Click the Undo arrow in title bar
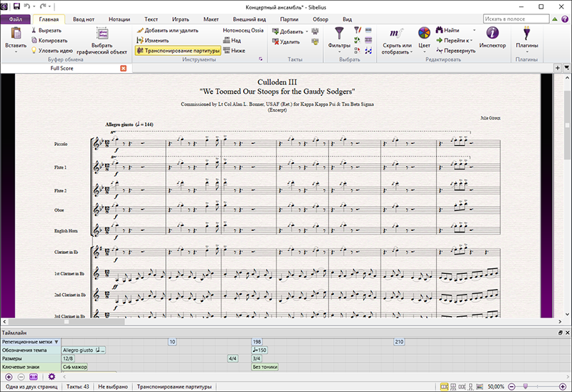Viewport: 572px width, 392px height. 26,6
